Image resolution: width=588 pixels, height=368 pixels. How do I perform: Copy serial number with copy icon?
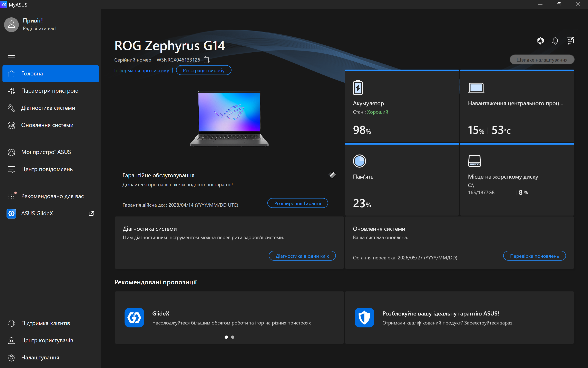[x=207, y=59]
